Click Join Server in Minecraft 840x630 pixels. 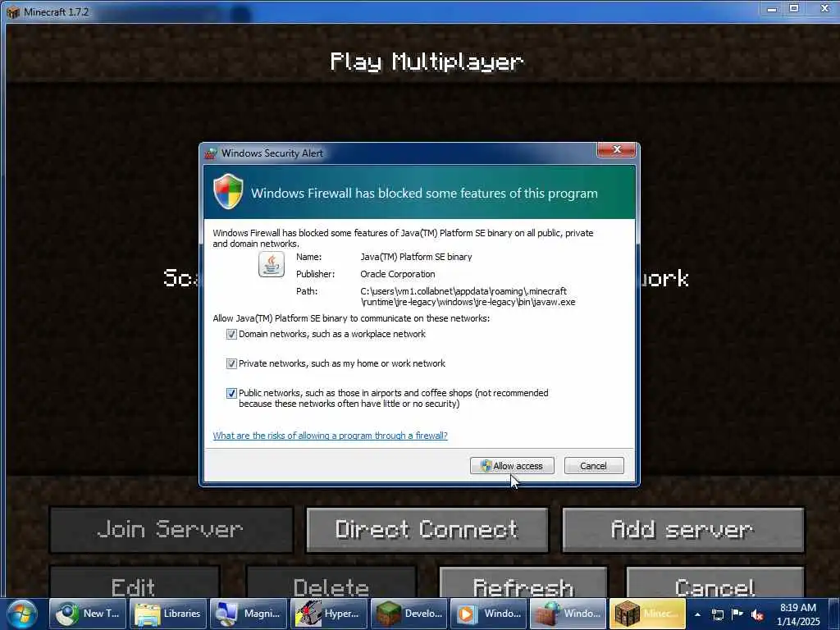click(x=171, y=530)
